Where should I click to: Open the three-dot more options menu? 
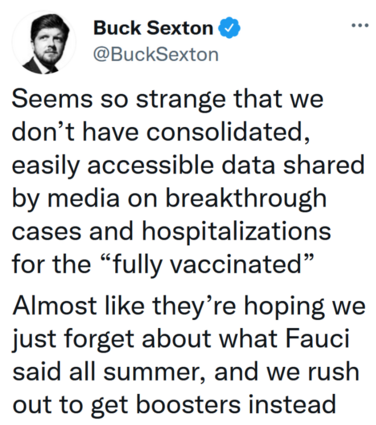coord(360,25)
